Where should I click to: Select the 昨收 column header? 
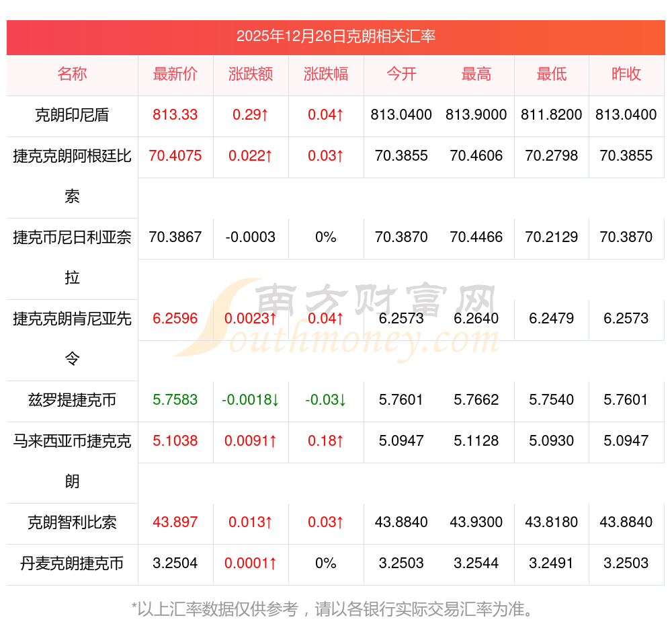(626, 74)
